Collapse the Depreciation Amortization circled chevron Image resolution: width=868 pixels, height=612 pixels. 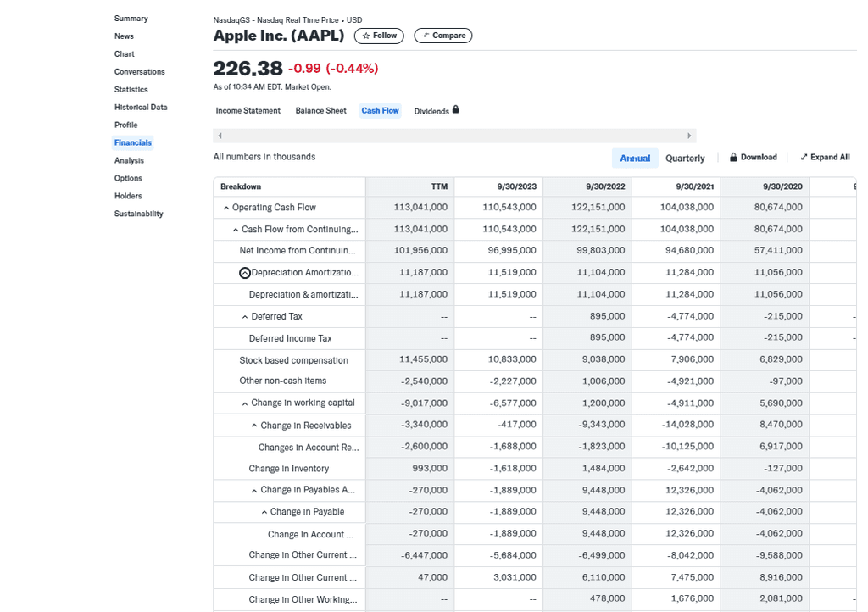pos(245,273)
